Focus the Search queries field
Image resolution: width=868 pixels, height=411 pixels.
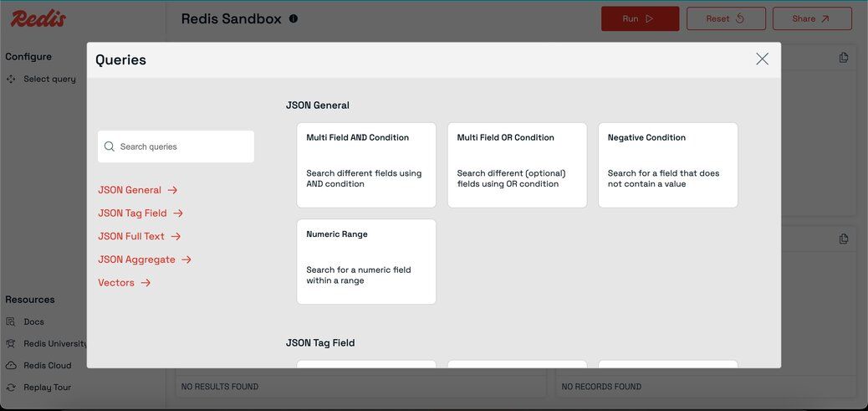pos(176,146)
